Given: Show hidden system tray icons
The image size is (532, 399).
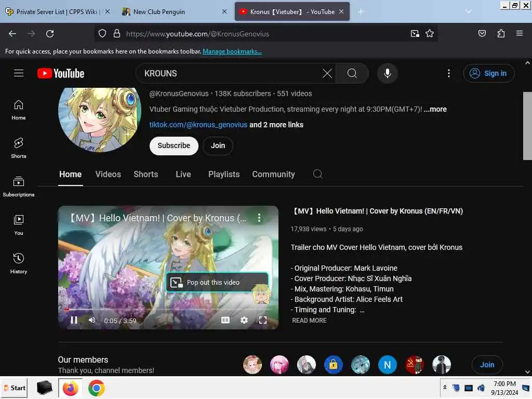Looking at the screenshot, I should (x=445, y=387).
